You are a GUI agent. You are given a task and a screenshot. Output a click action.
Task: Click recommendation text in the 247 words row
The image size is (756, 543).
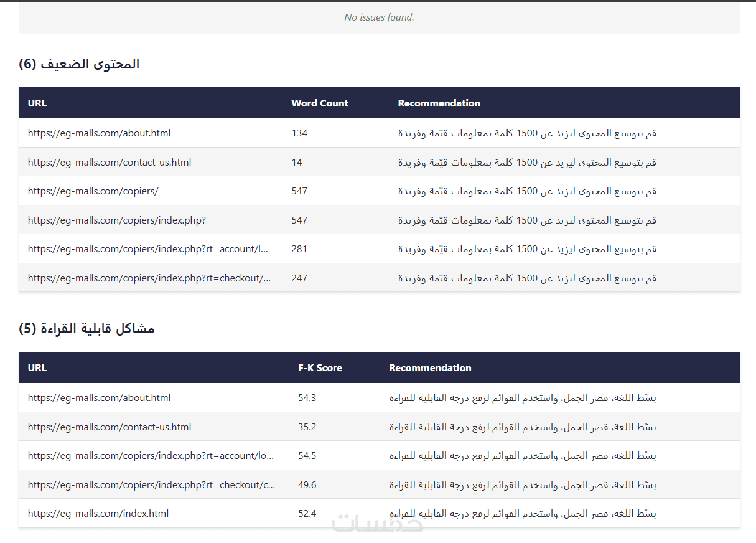[x=528, y=278]
